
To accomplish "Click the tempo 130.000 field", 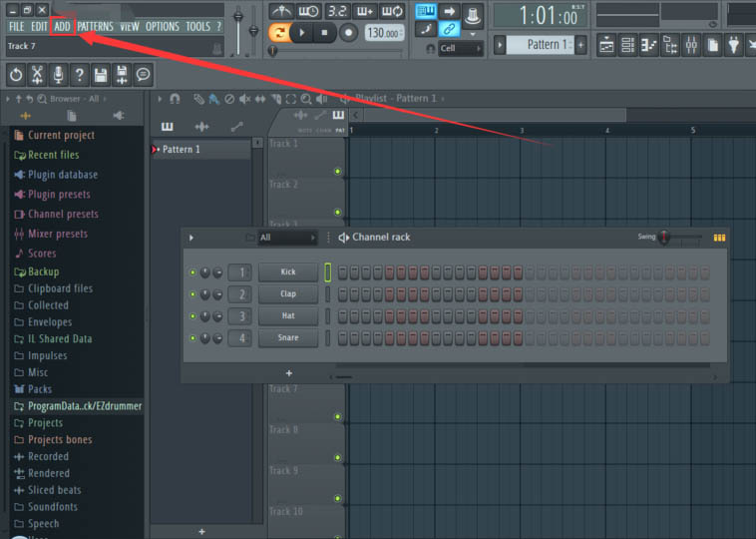I will pyautogui.click(x=384, y=33).
